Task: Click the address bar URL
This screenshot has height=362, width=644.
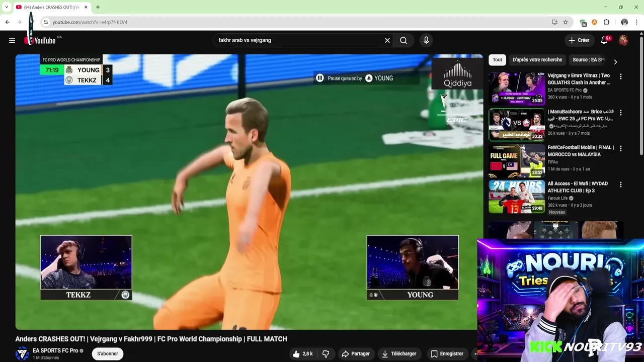Action: tap(90, 22)
